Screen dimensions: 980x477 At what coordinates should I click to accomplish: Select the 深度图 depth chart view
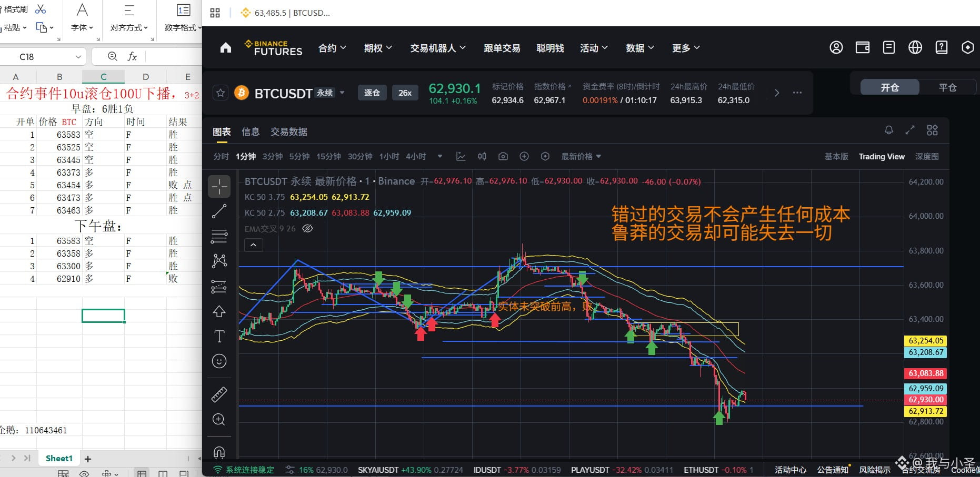click(x=927, y=156)
